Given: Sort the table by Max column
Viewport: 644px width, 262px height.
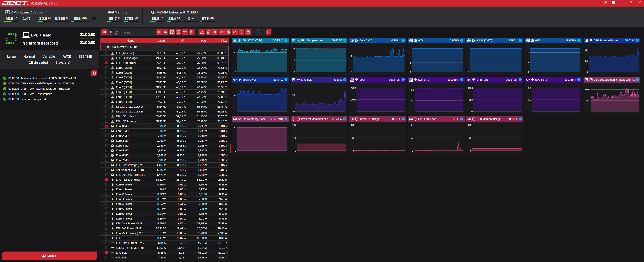Looking at the screenshot, I should [224, 40].
